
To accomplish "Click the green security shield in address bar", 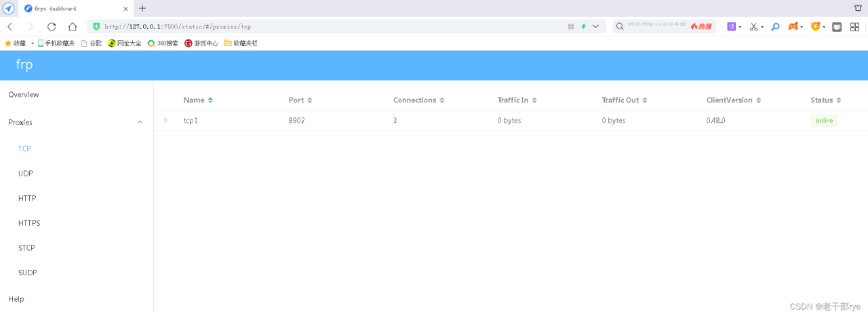I will point(96,26).
